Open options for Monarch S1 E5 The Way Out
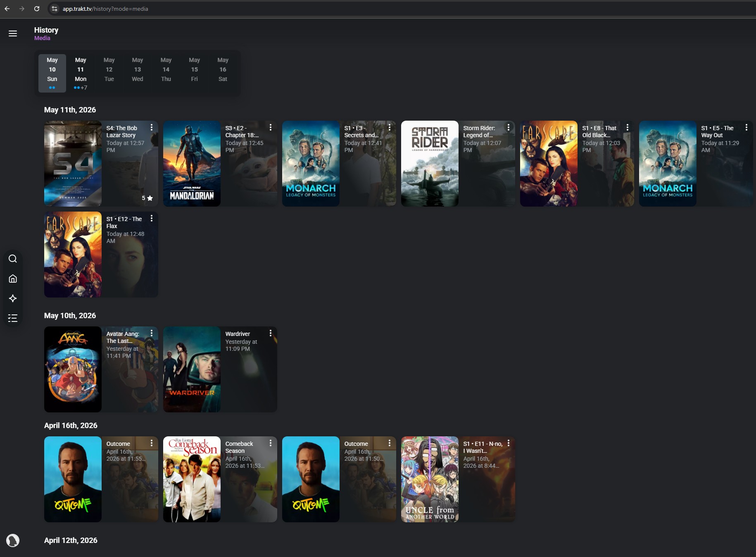This screenshot has width=756, height=557. tap(746, 127)
